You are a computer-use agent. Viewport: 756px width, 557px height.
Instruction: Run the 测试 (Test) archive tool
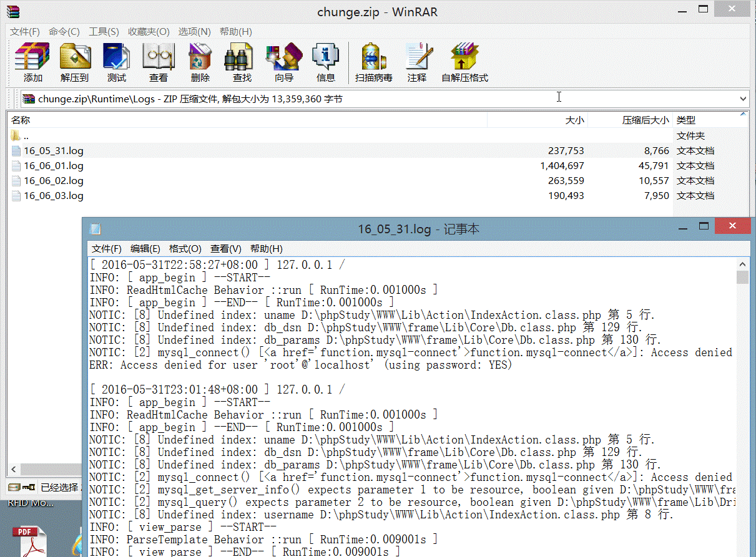click(116, 57)
